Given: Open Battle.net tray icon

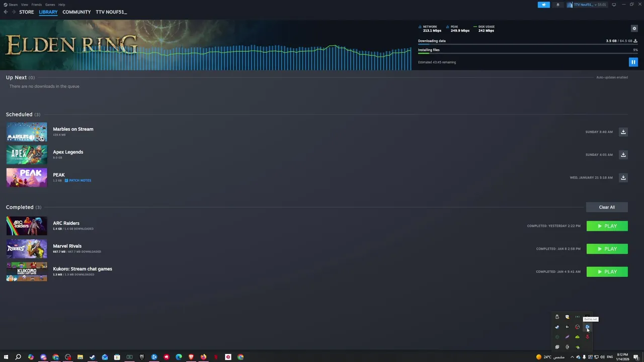Looking at the screenshot, I should click(587, 327).
